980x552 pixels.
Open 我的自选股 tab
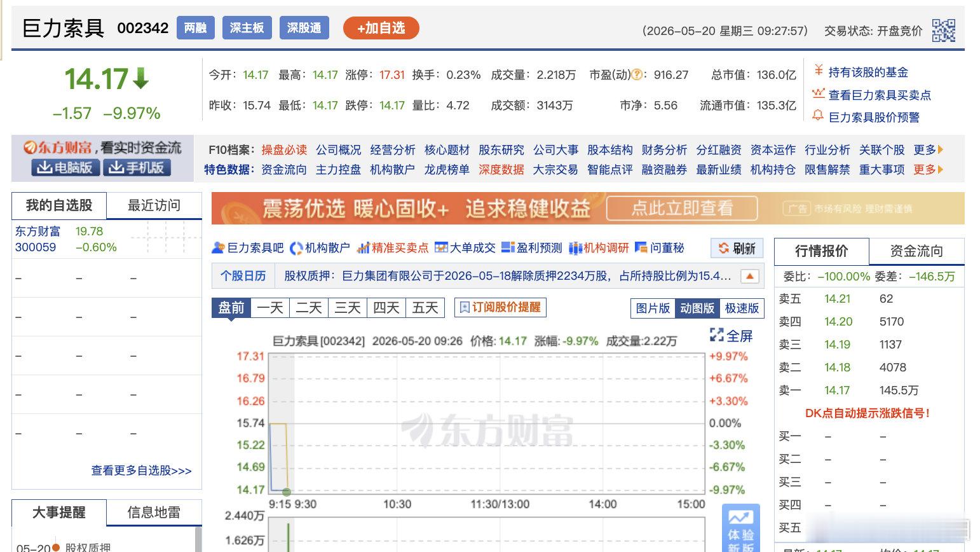tap(59, 205)
